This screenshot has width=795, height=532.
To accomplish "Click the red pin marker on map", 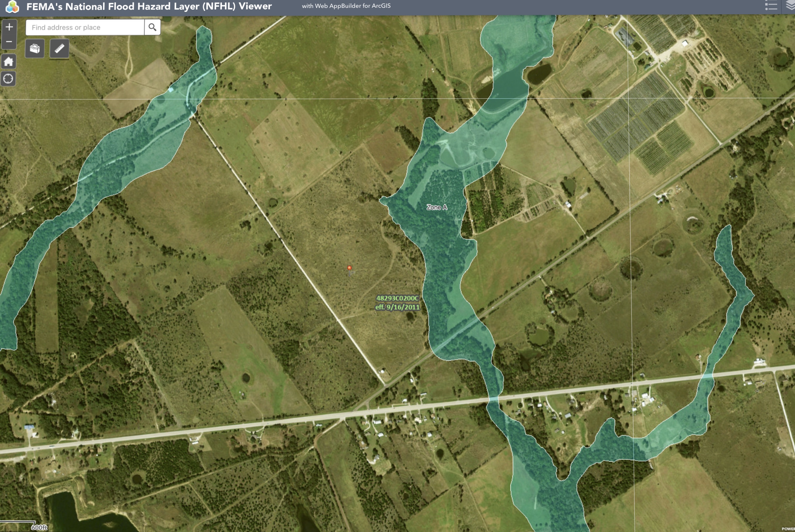I will [x=349, y=268].
